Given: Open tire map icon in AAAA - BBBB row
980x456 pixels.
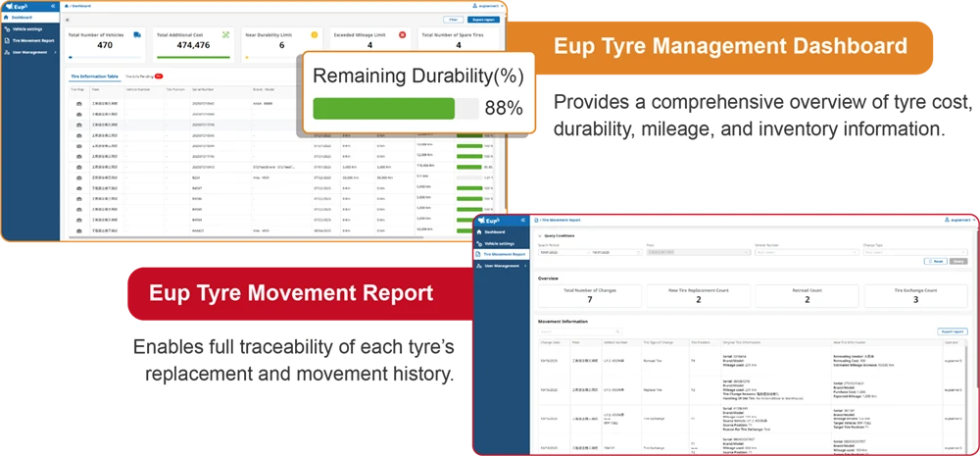Looking at the screenshot, I should click(79, 104).
